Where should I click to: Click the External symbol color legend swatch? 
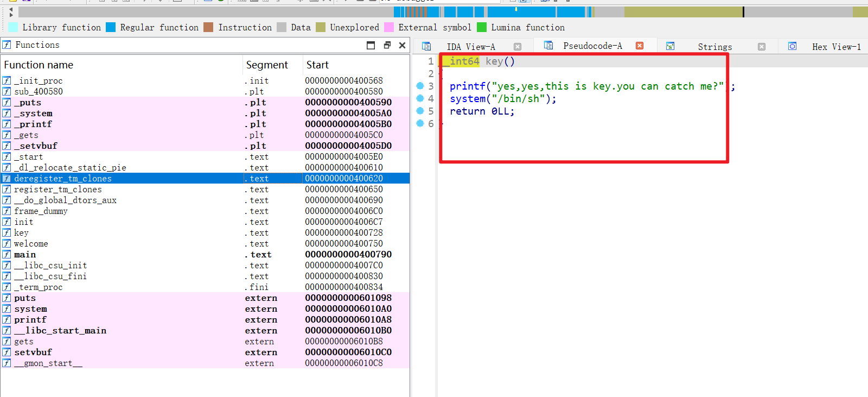389,27
